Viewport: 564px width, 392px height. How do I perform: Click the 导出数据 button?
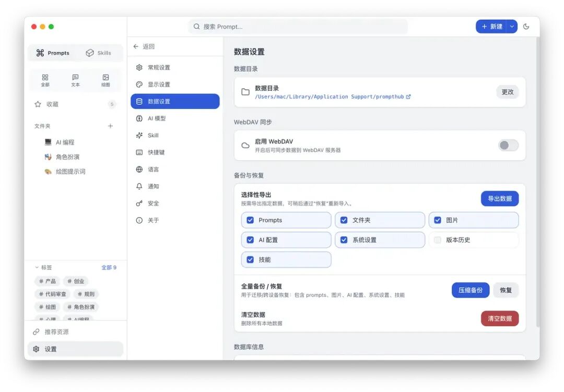[500, 198]
